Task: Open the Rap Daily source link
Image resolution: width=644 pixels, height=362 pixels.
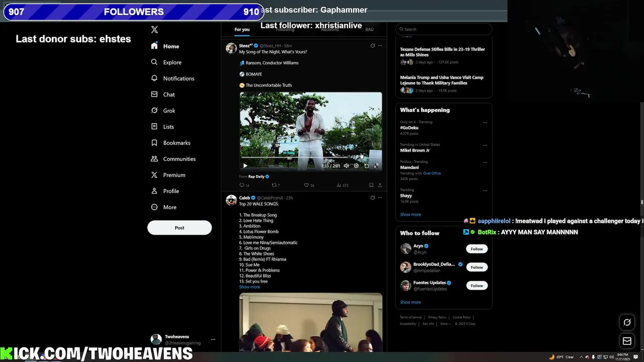Action: coord(256,176)
